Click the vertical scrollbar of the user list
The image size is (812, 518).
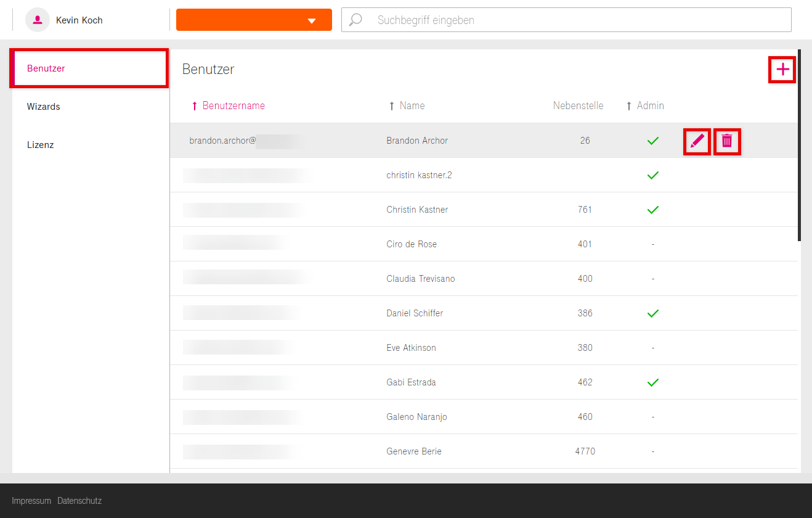tap(799, 145)
